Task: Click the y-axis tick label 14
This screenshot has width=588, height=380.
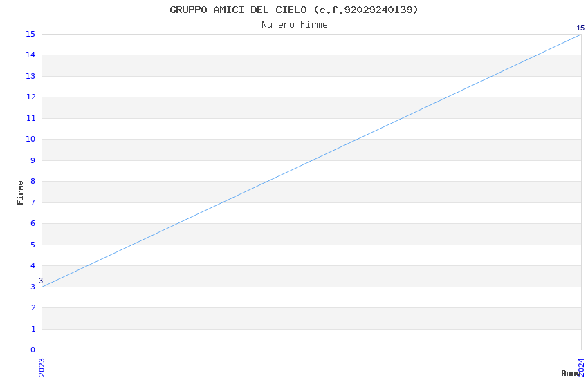Action: click(30, 55)
